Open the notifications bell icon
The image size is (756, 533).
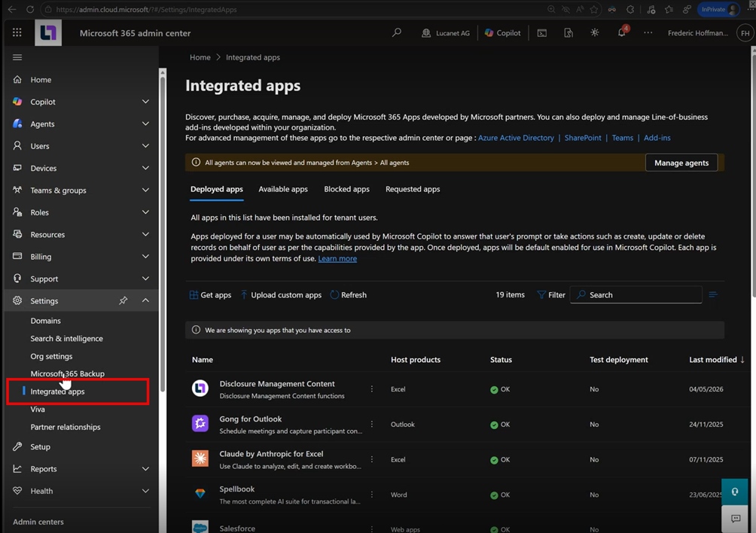tap(621, 33)
